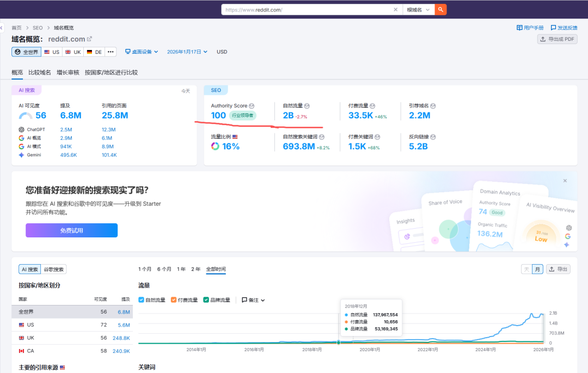
Task: Open the 桌面设备 device dropdown
Action: [142, 51]
